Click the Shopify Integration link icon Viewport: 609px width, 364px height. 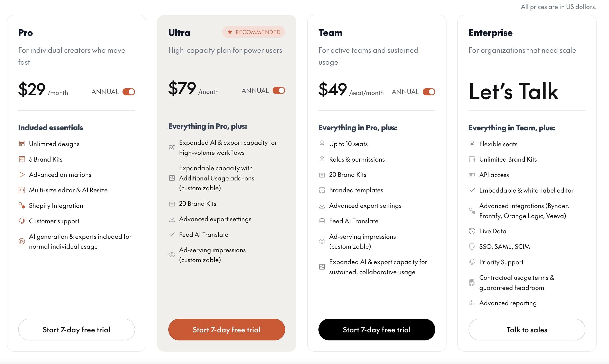tap(22, 206)
